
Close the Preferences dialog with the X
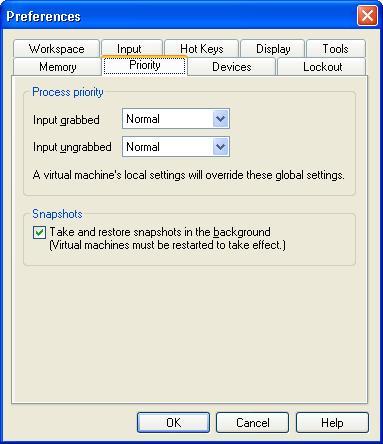coord(367,15)
